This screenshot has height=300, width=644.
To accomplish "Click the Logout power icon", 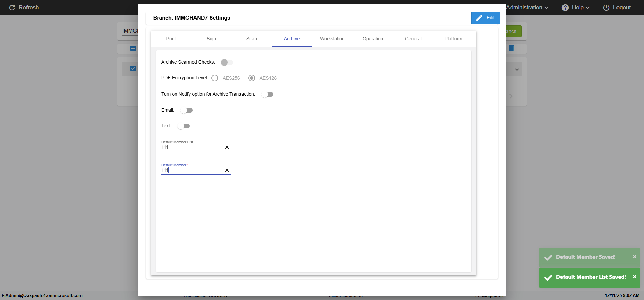I will (606, 7).
